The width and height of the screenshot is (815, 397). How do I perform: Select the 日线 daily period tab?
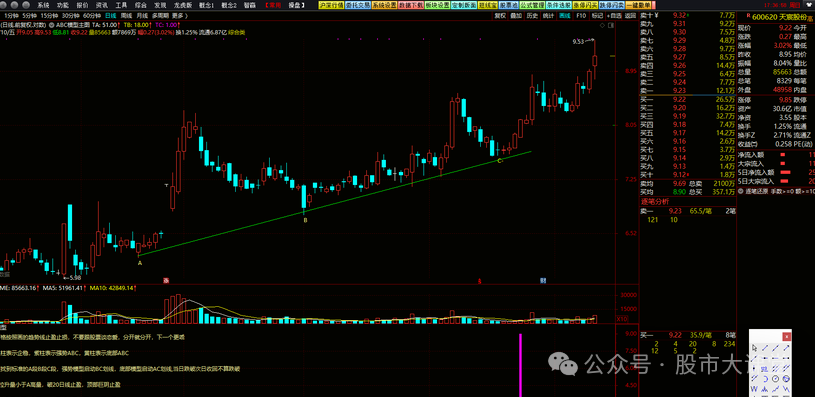click(111, 16)
